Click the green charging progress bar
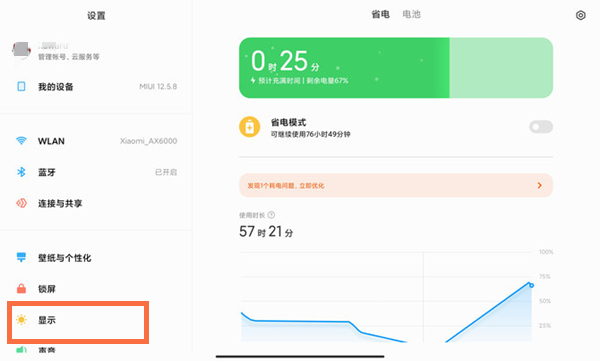 [396, 68]
